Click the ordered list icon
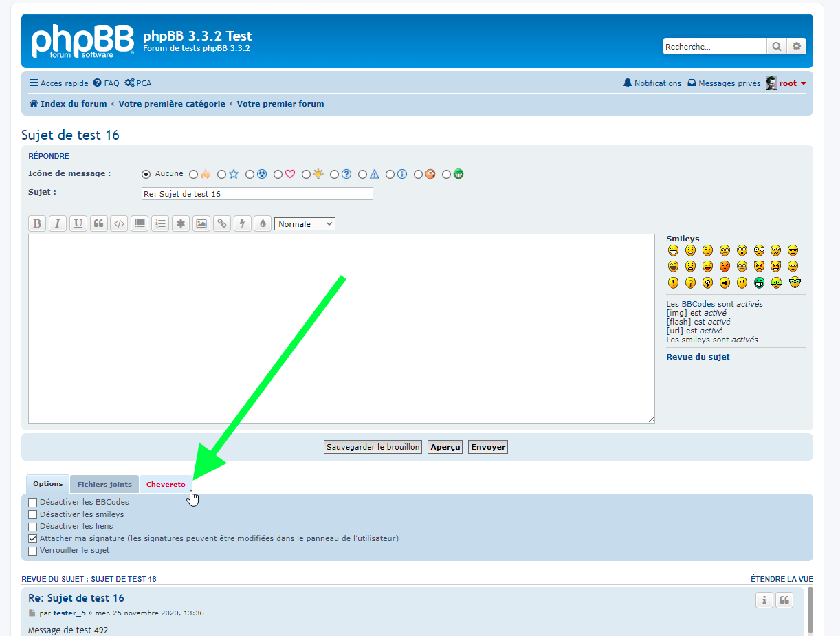The width and height of the screenshot is (840, 636). tap(160, 223)
